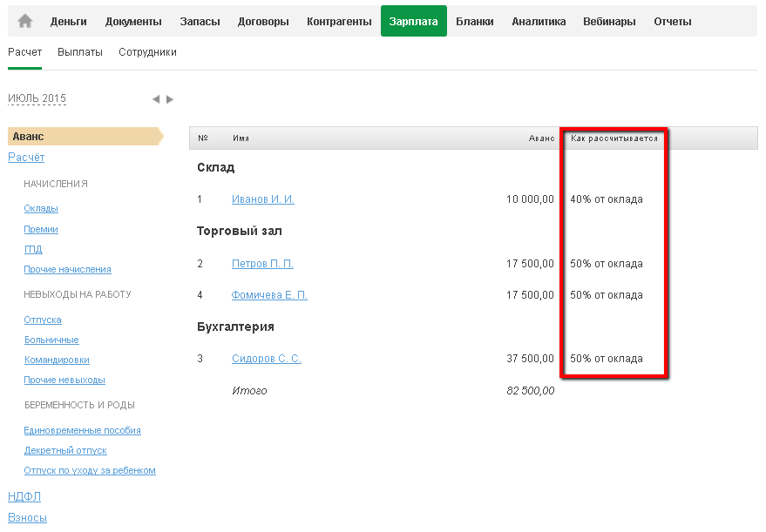
Task: Open employee Петров П. П.
Action: click(x=262, y=264)
